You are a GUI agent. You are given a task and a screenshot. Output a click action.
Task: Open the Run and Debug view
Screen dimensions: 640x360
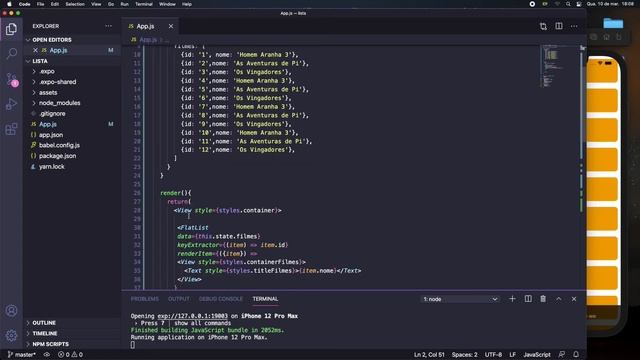11,104
